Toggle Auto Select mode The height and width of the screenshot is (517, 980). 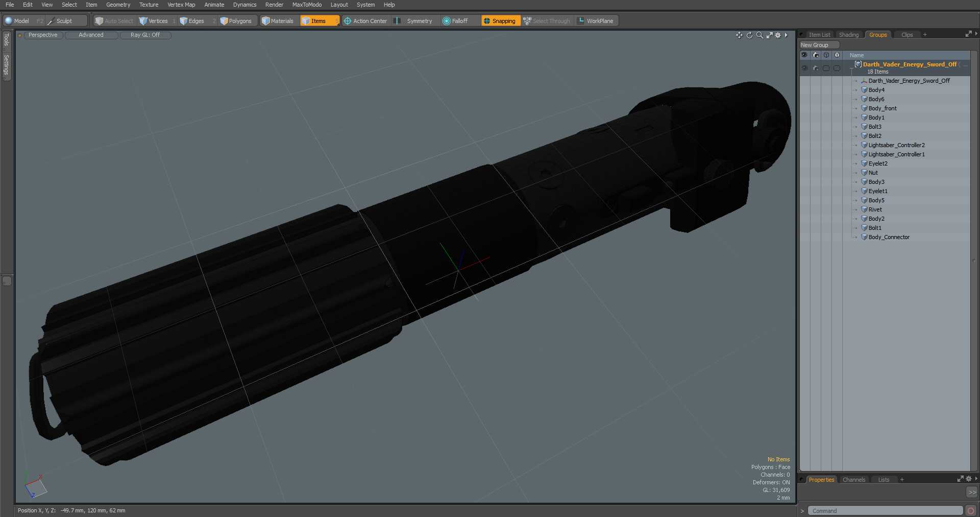click(x=114, y=21)
